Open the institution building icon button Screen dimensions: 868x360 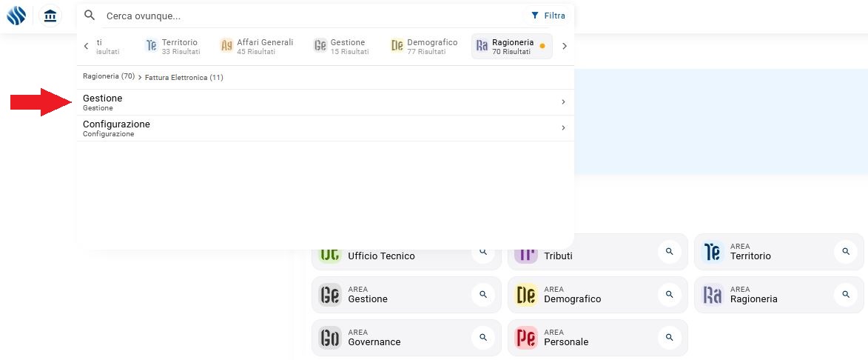(50, 16)
